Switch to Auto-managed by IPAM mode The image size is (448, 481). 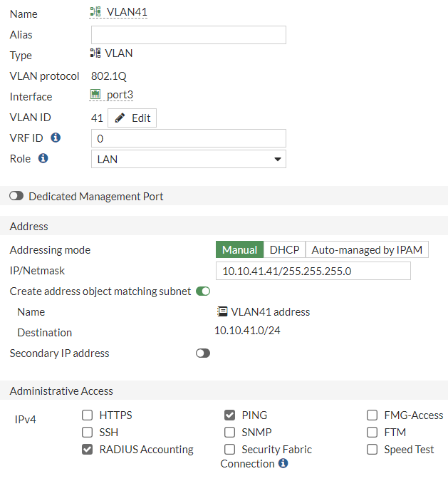pos(367,249)
